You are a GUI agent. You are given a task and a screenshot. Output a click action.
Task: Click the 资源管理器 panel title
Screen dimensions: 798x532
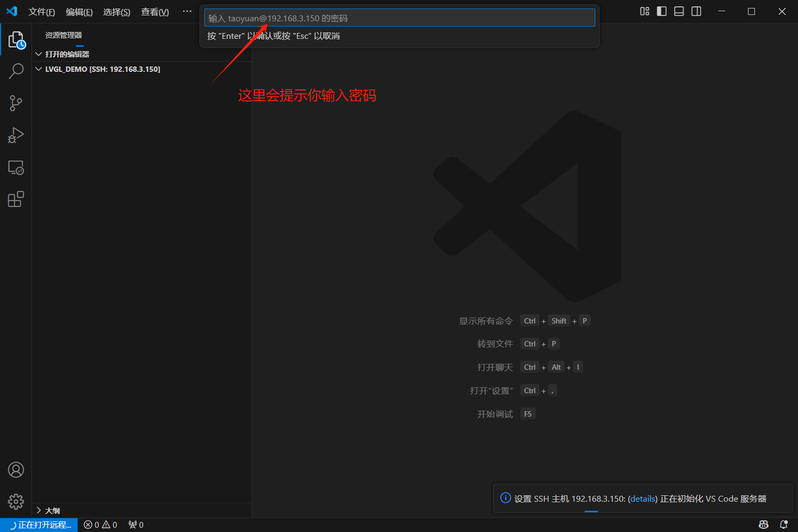point(63,35)
